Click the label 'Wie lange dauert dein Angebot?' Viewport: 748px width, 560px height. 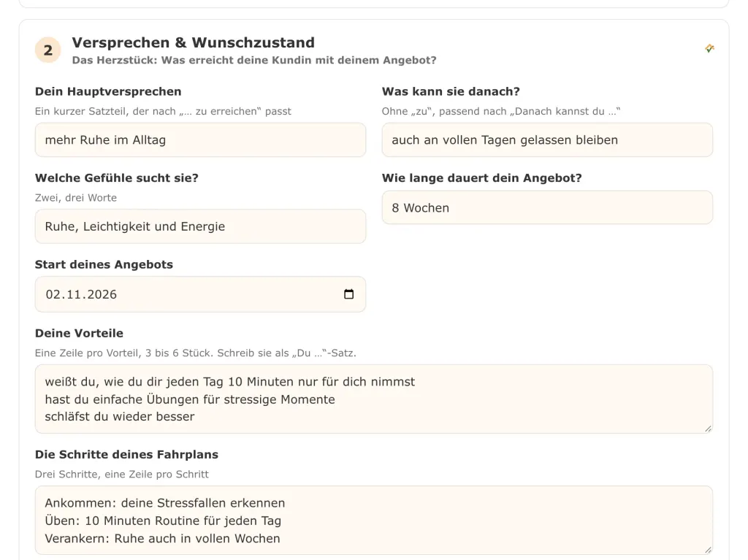[482, 178]
